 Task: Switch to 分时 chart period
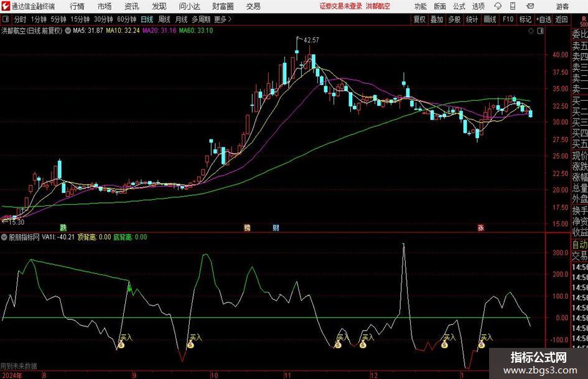tap(20, 19)
